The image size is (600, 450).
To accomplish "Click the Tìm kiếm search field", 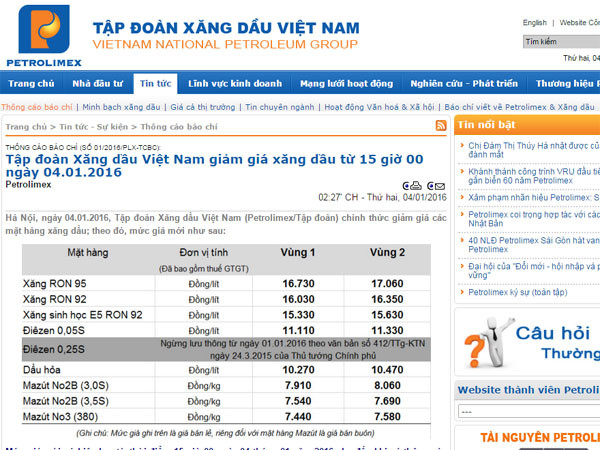I will 560,41.
